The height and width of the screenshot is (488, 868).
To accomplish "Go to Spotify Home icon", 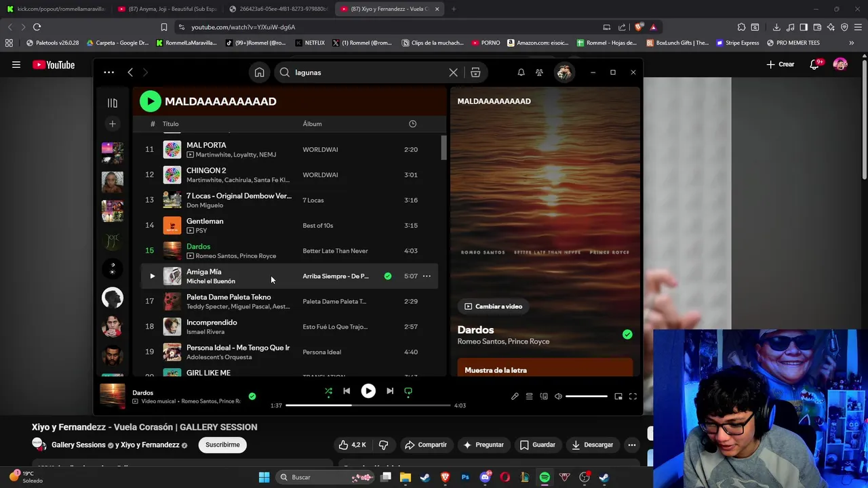I will point(259,73).
